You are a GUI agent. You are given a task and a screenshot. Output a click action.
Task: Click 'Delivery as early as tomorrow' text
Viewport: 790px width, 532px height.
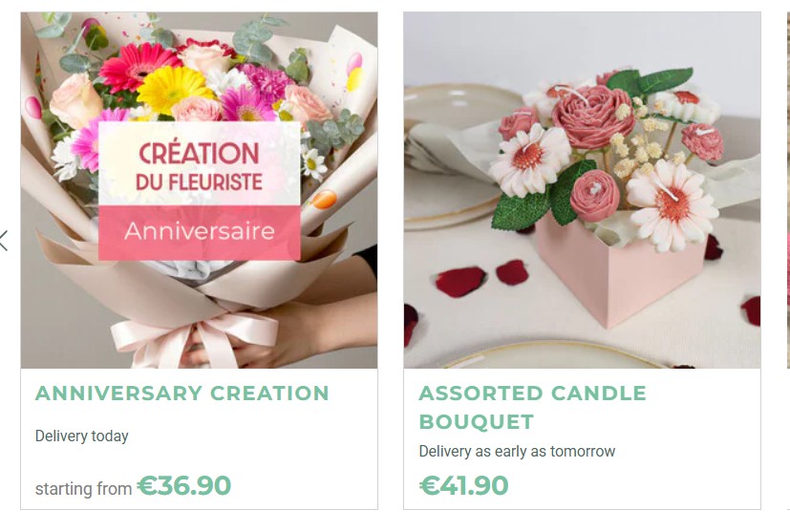click(x=517, y=451)
